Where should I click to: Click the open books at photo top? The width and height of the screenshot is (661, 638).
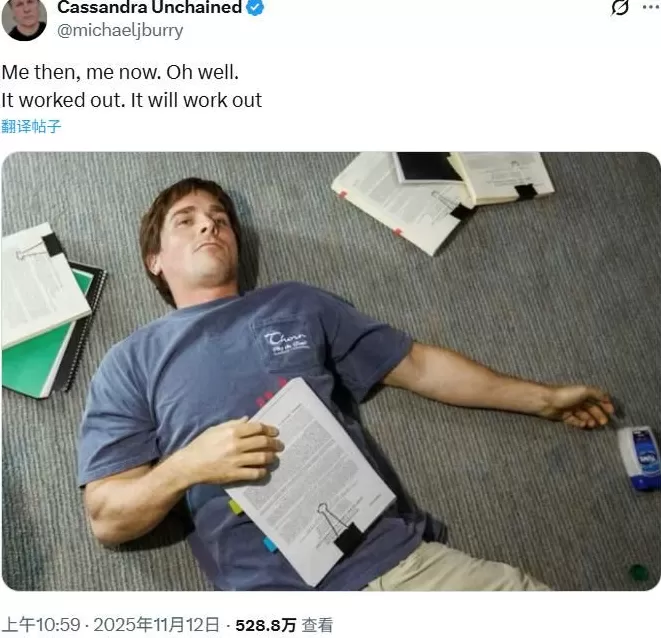pyautogui.click(x=443, y=198)
